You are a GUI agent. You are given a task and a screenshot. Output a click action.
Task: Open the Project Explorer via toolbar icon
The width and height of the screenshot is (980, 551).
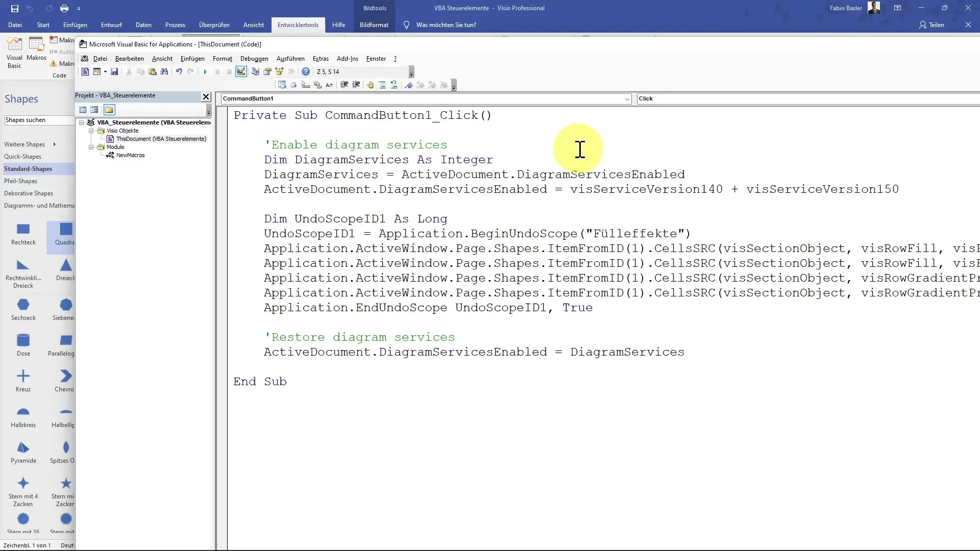[x=255, y=71]
